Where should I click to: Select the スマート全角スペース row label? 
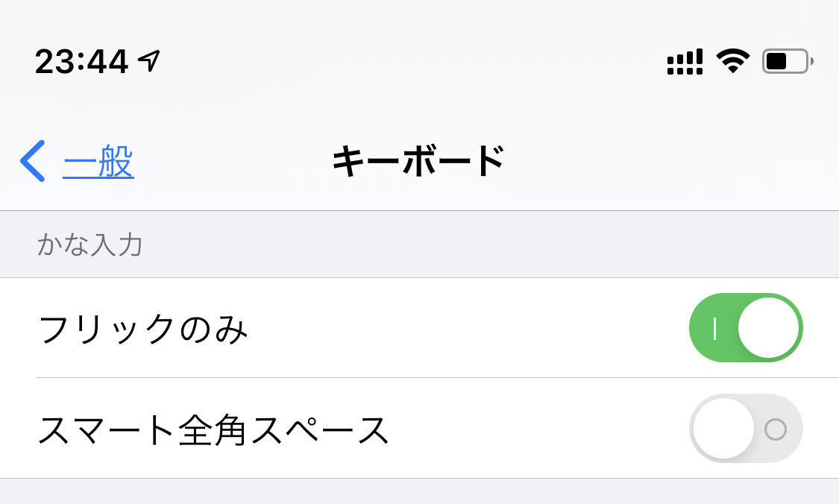213,429
